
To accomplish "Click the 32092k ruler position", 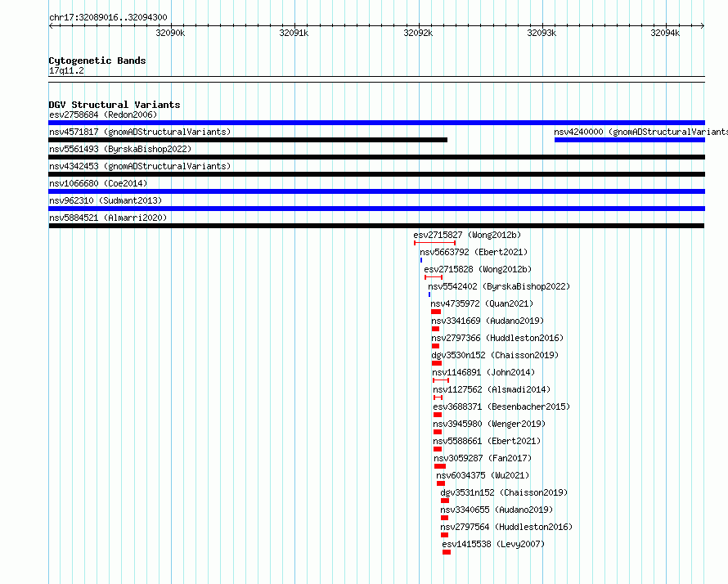I will pyautogui.click(x=418, y=33).
